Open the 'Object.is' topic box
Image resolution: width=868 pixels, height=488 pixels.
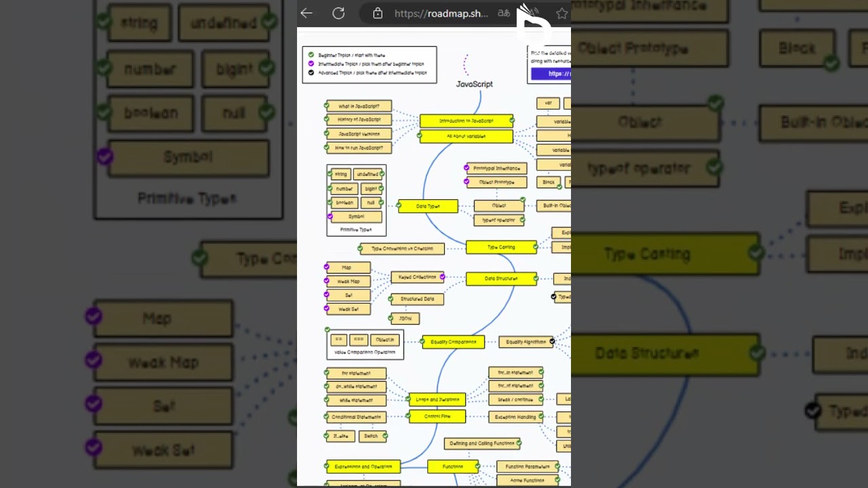[384, 340]
